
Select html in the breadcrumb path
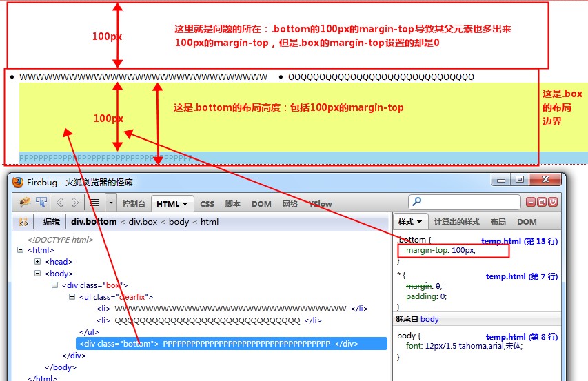coord(210,221)
